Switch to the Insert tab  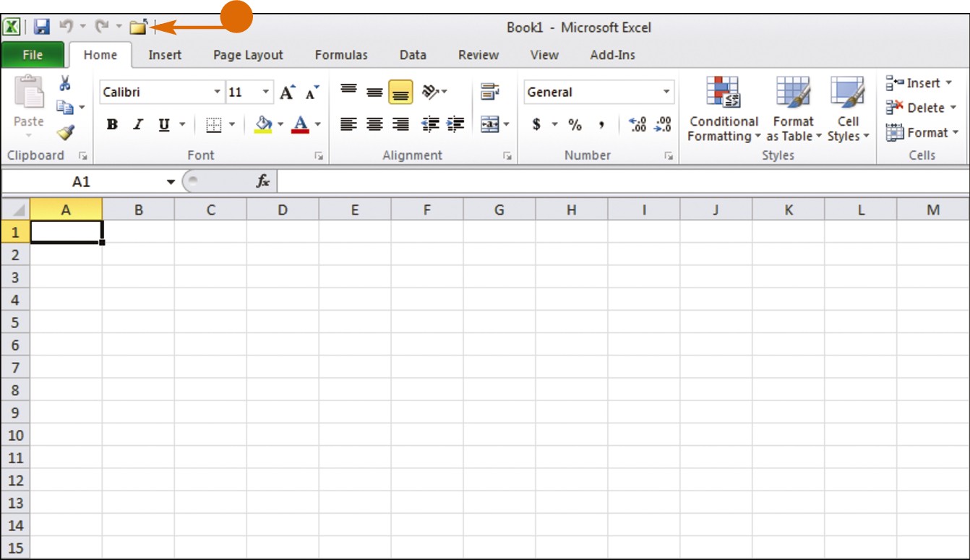165,55
